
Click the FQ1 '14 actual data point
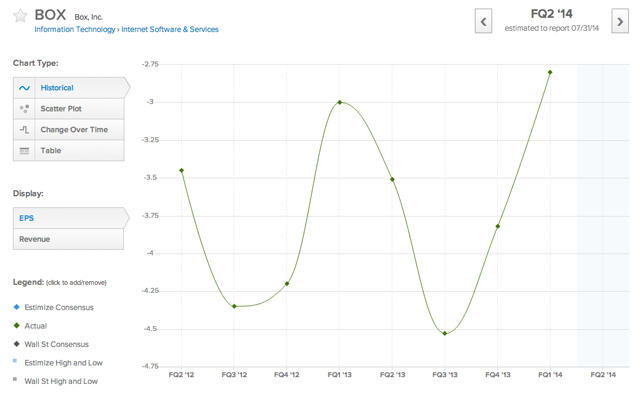coord(550,72)
